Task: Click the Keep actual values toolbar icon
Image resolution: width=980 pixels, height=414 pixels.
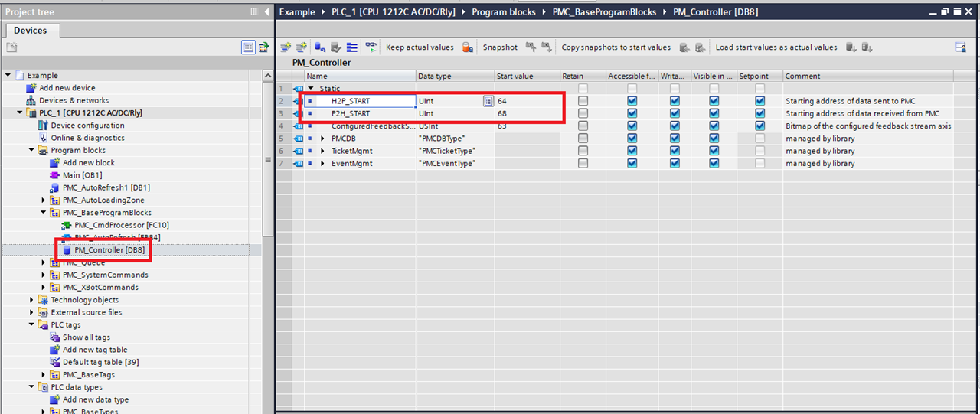Action: [x=467, y=47]
